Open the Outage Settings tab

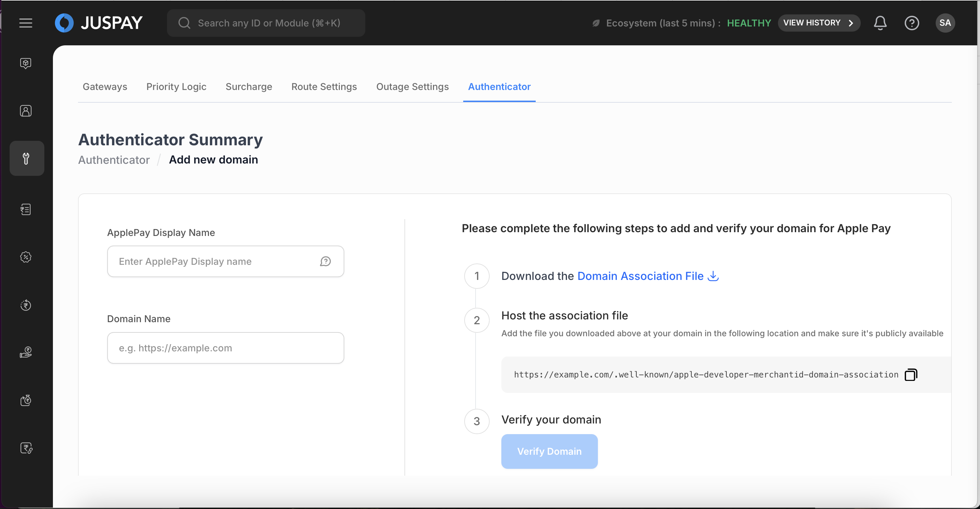pos(412,87)
